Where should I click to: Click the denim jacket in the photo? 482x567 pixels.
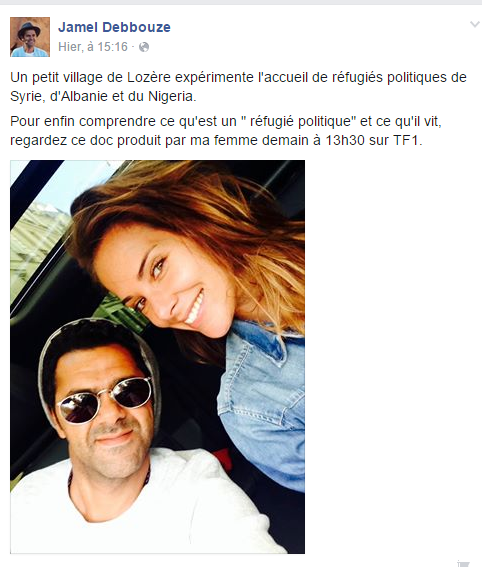pyautogui.click(x=264, y=401)
